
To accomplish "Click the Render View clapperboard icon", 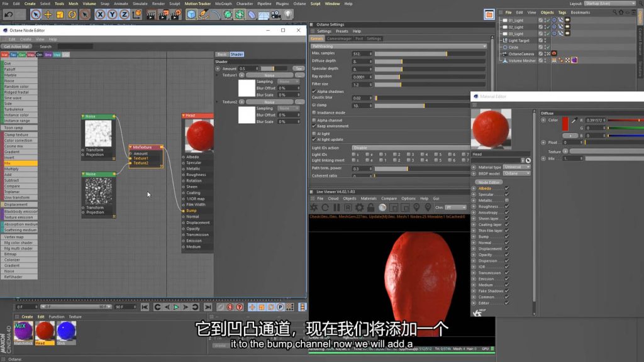I will point(151,14).
